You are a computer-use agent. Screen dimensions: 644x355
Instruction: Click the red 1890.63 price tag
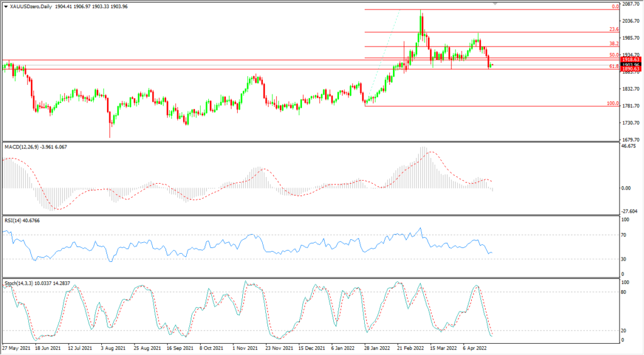pos(630,69)
